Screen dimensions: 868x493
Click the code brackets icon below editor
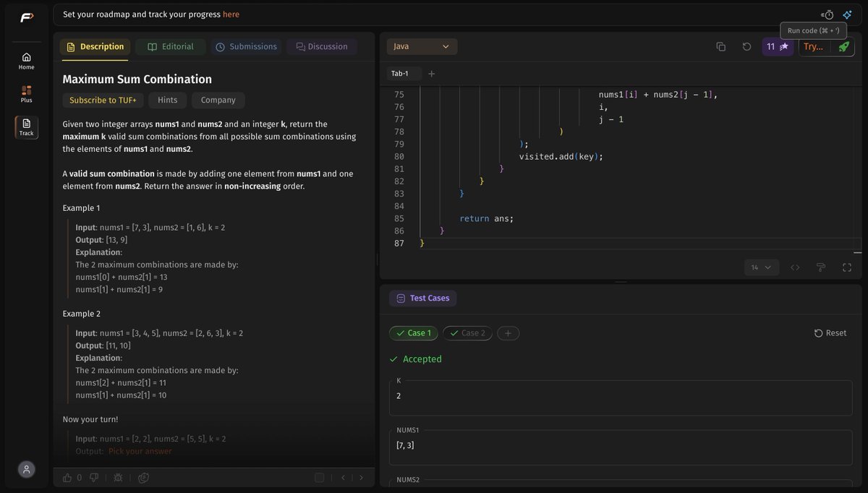[x=795, y=267]
